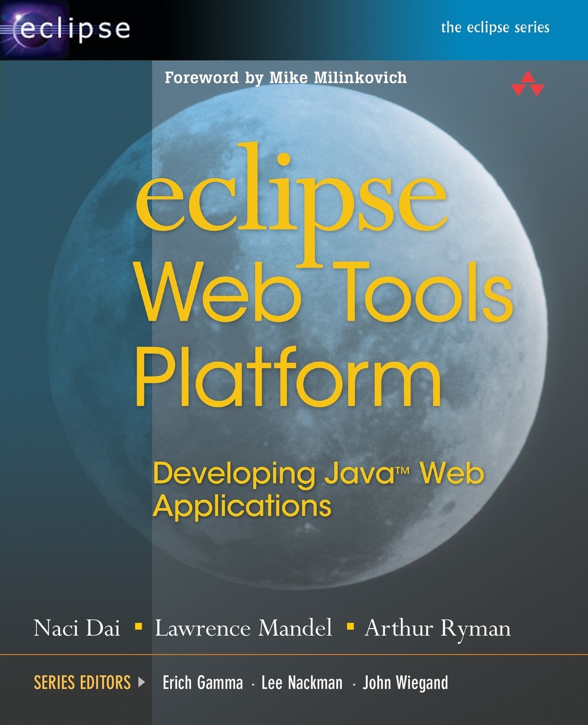Click the arrow after 'SERIES EDITORS'
This screenshot has height=725, width=588.
pyautogui.click(x=141, y=682)
